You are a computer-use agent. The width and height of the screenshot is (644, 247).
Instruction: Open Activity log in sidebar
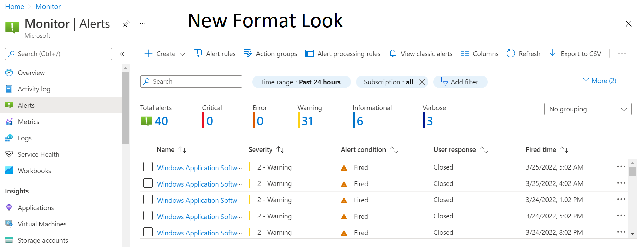click(34, 89)
